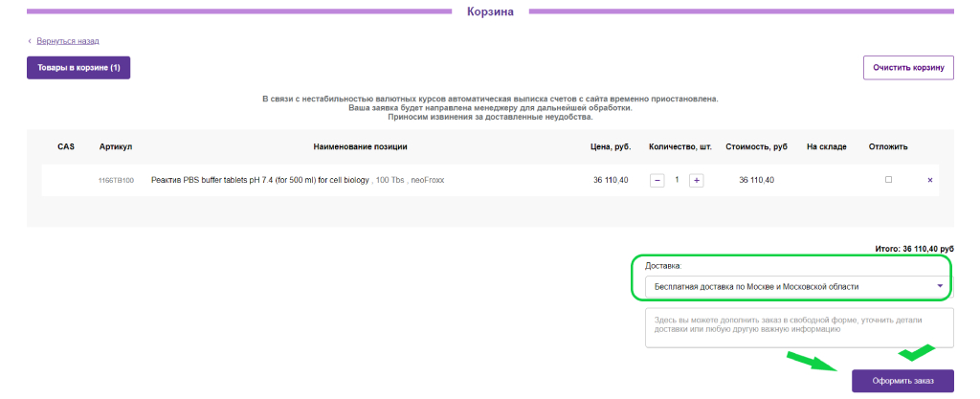Click the Итого total amount
Screen dimensions: 980x399
(914, 248)
